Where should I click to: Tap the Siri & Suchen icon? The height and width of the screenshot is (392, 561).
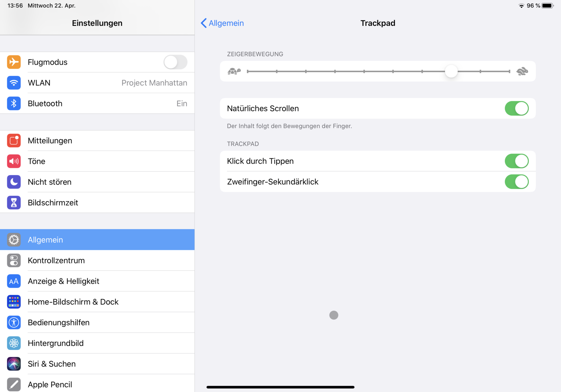pyautogui.click(x=14, y=364)
